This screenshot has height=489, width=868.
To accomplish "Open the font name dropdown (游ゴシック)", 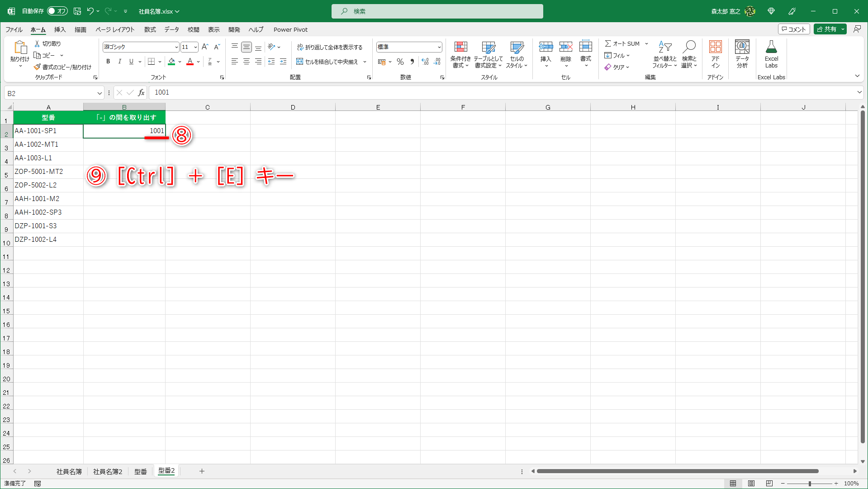I will coord(176,47).
